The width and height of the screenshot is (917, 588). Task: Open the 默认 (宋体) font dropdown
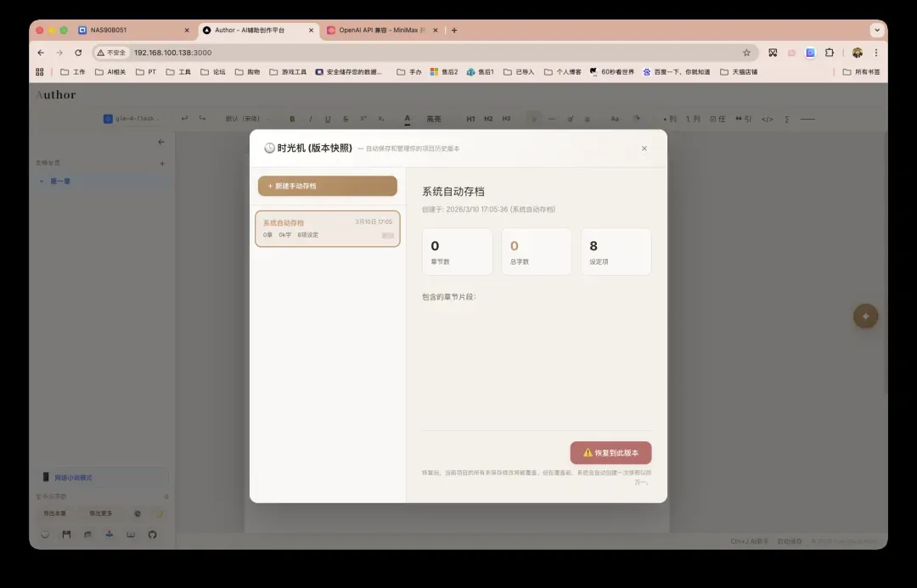pos(247,119)
